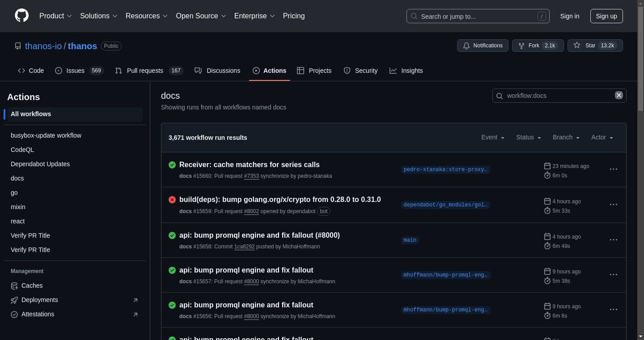Click the GitHub logo icon
Screen dimensions: 644x340
coord(21,16)
